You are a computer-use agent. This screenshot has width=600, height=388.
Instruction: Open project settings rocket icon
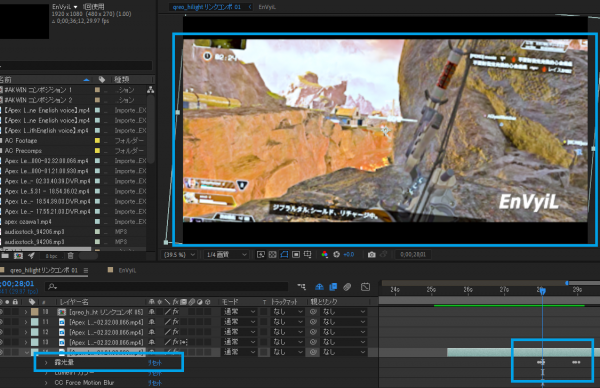click(31, 256)
